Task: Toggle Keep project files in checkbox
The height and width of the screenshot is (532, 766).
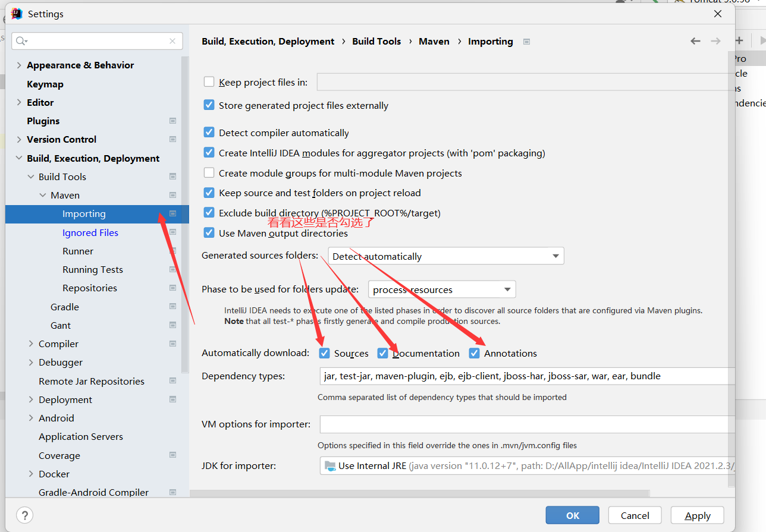Action: click(x=209, y=82)
